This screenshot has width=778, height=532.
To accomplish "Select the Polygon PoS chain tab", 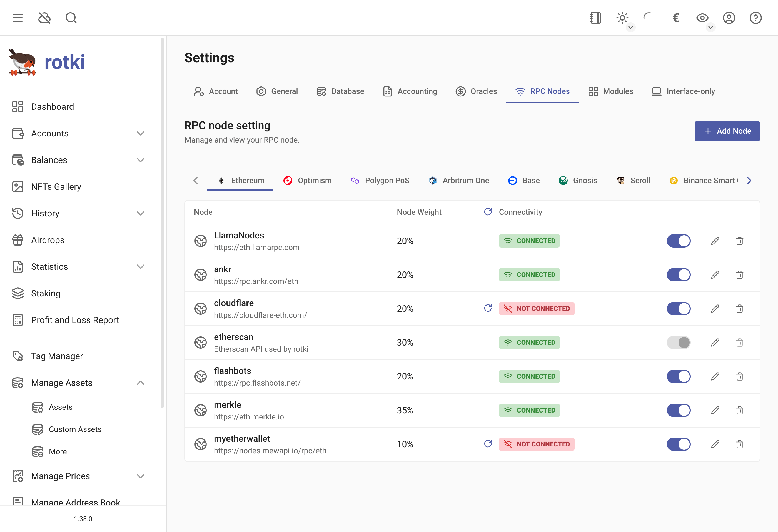I will 380,181.
